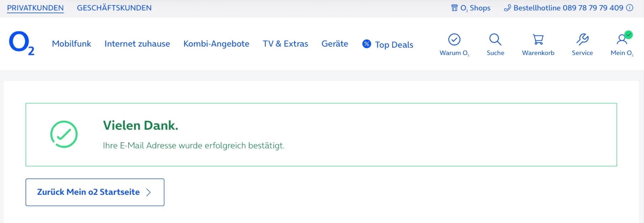
Task: Click the Bestellhotline info icon
Action: tap(630, 8)
